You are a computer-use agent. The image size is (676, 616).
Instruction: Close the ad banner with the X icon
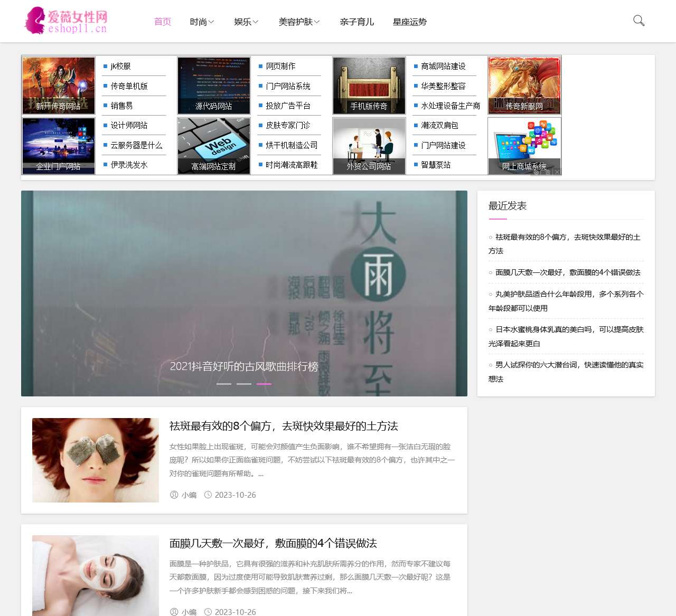click(557, 172)
